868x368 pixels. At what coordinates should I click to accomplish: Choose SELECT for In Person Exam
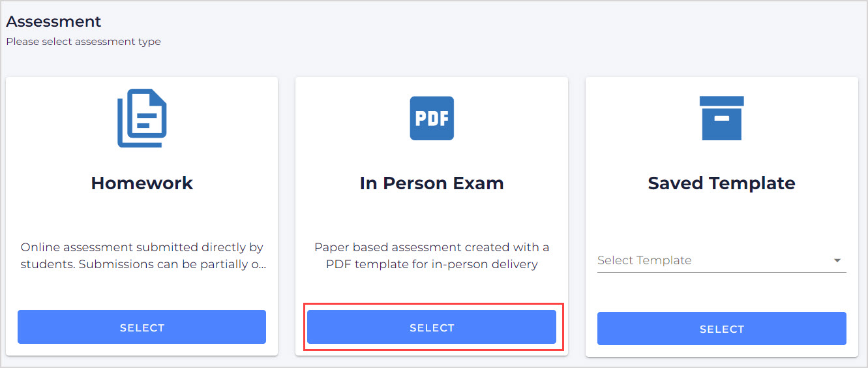click(x=432, y=328)
